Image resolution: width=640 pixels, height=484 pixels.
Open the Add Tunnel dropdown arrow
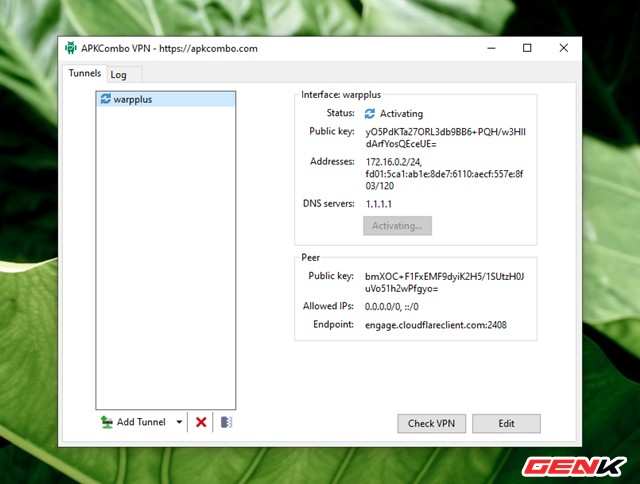[x=179, y=422]
